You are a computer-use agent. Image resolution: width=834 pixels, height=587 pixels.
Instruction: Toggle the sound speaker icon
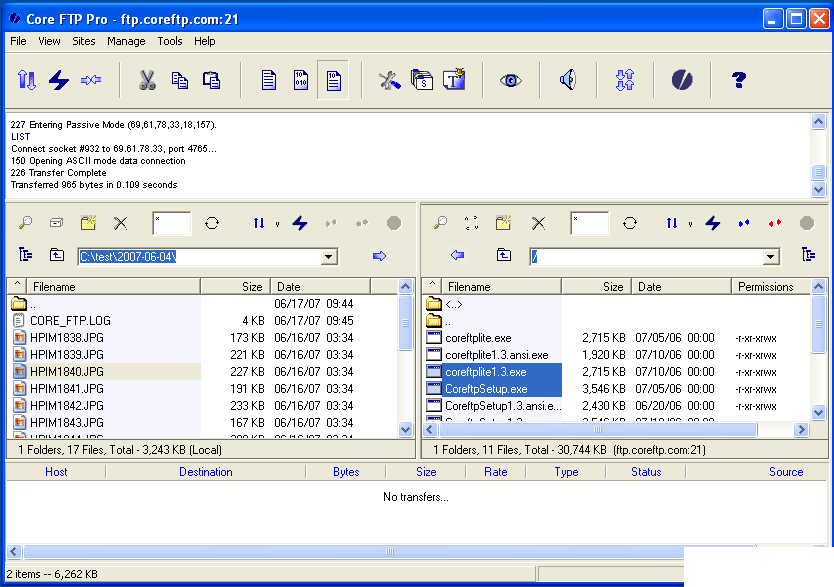coord(568,80)
